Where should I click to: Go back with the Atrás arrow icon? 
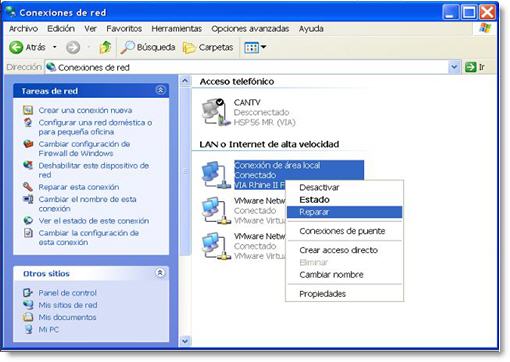(x=16, y=47)
